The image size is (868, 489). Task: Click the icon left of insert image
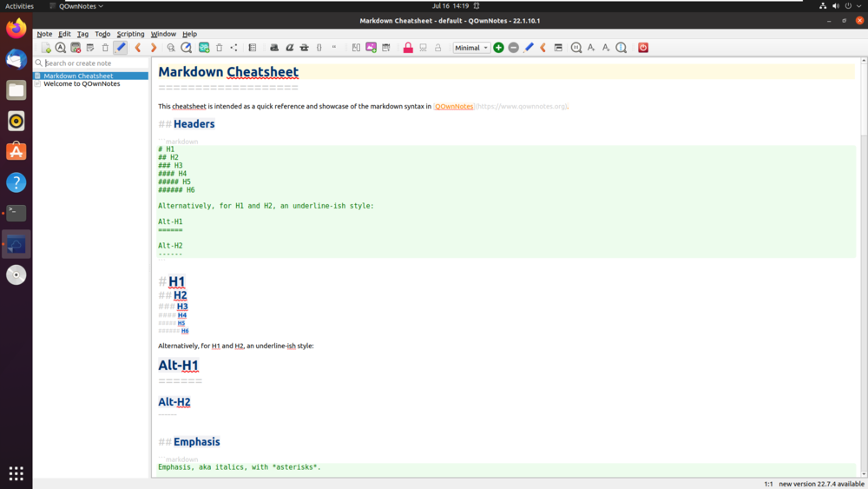point(356,48)
